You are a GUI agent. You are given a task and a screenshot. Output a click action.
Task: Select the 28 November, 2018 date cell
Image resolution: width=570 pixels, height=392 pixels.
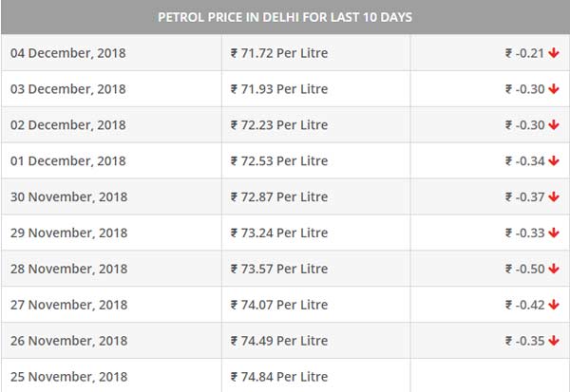(x=68, y=270)
